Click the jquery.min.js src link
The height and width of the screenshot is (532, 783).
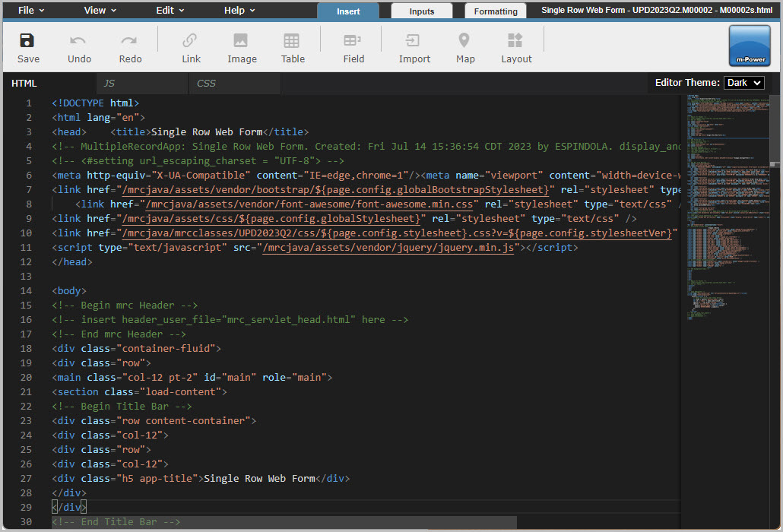click(388, 248)
